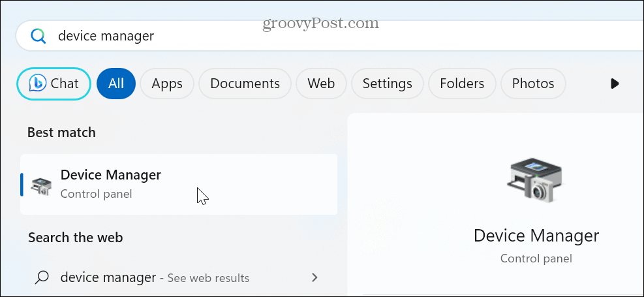Filter results by Settings
Image resolution: width=644 pixels, height=297 pixels.
pos(387,84)
